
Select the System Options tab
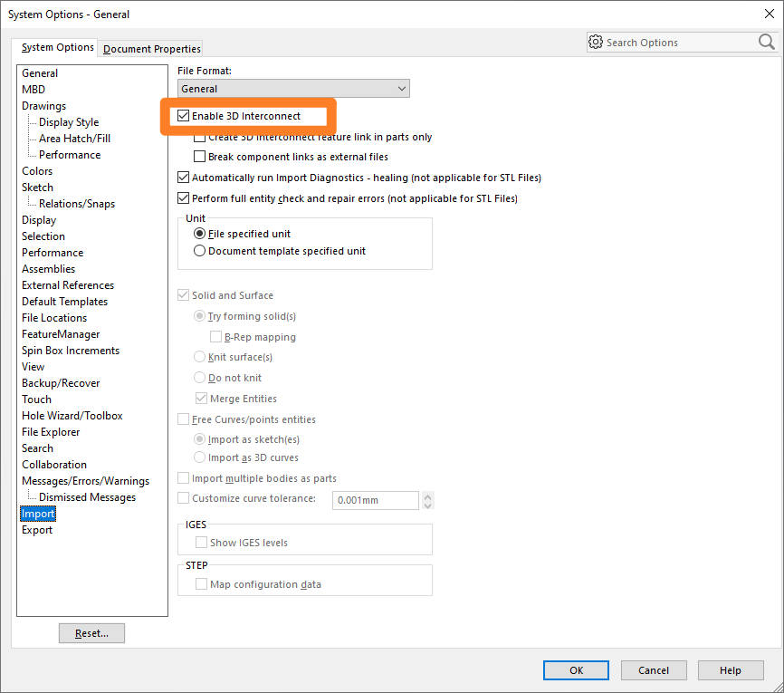57,47
